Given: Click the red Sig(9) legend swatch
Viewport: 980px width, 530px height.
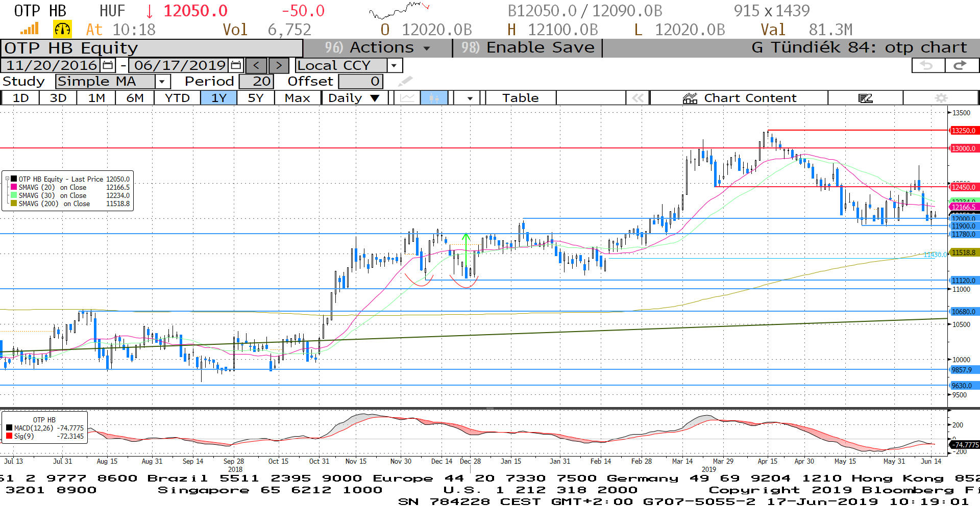Looking at the screenshot, I should pos(9,436).
